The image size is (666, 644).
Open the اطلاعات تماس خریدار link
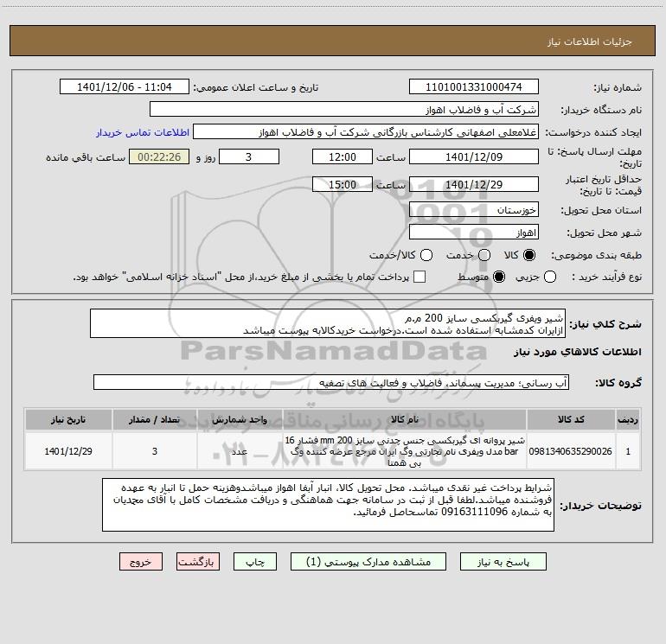(143, 132)
